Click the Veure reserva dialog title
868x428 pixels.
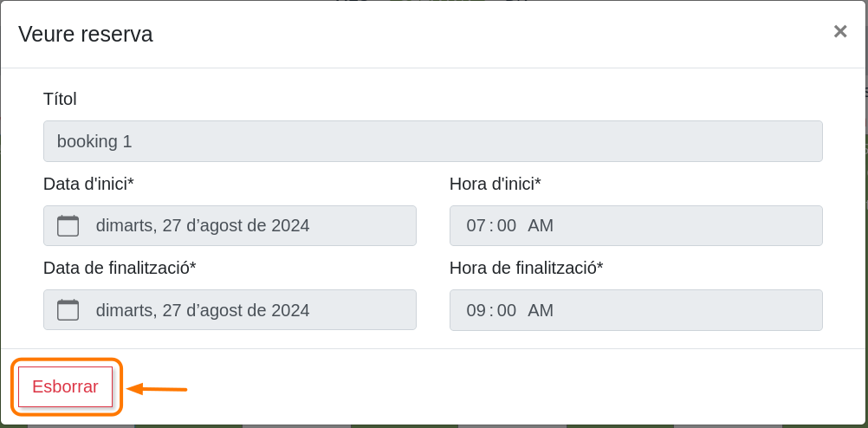[x=85, y=34]
